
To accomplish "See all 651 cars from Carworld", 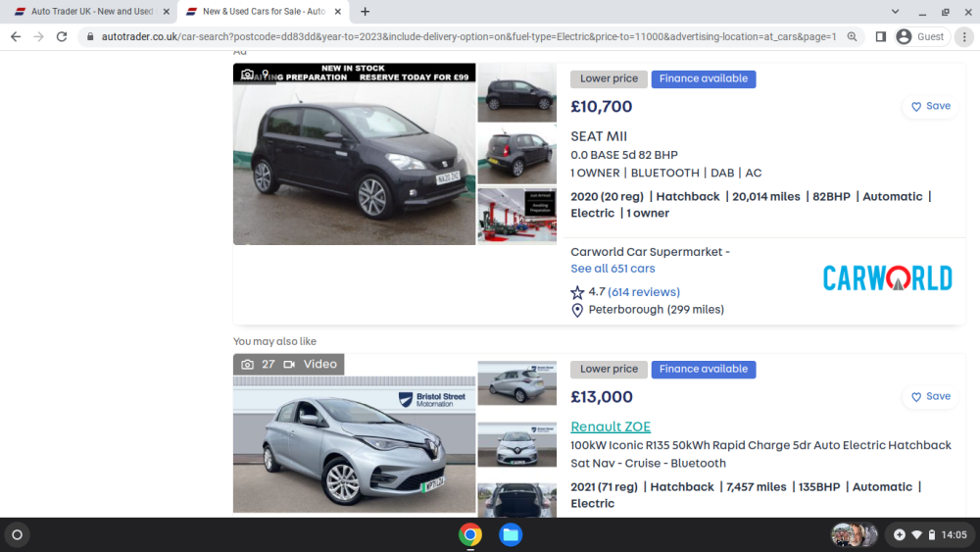I will click(x=612, y=269).
